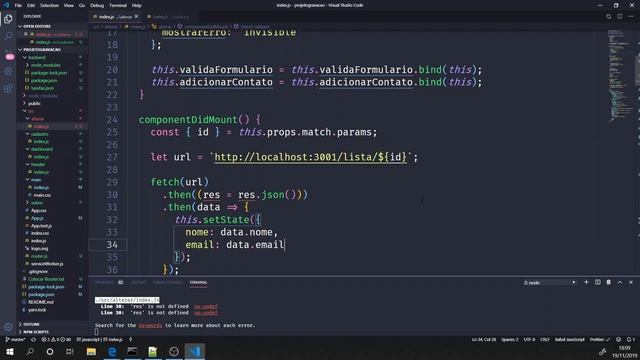640x360 pixels.
Task: Click the feedback smiley in status bar
Action: pos(619,340)
